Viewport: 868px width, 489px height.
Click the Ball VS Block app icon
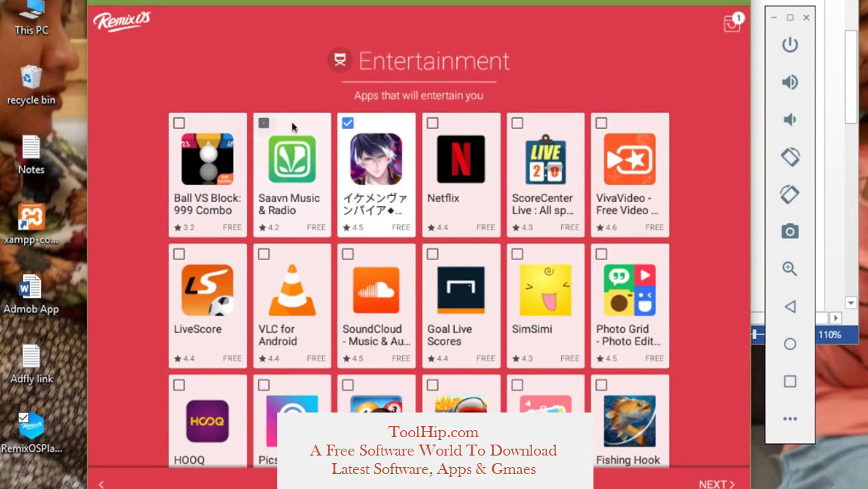[x=207, y=159]
